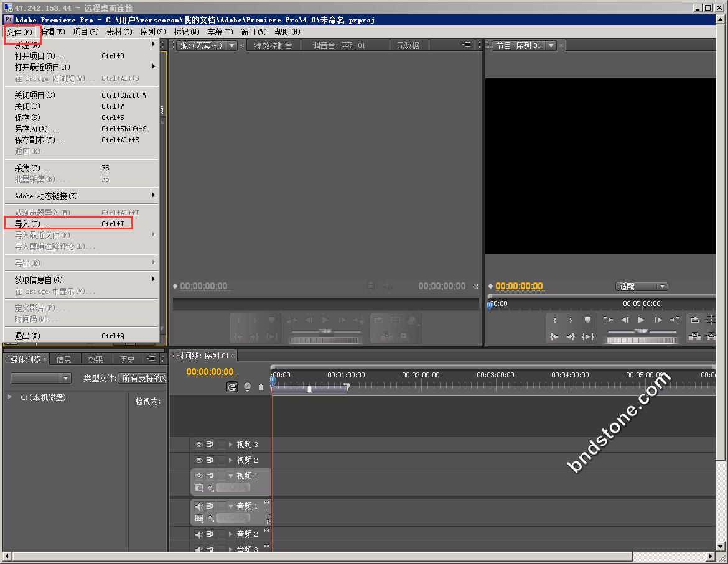
Task: Choose 导入(I)... from the File menu
Action: tap(33, 224)
